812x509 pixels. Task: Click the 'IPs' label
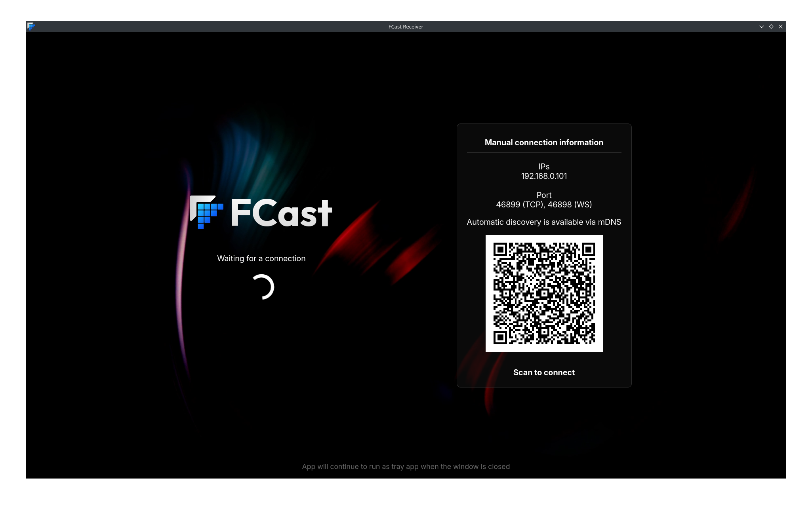[x=544, y=167]
